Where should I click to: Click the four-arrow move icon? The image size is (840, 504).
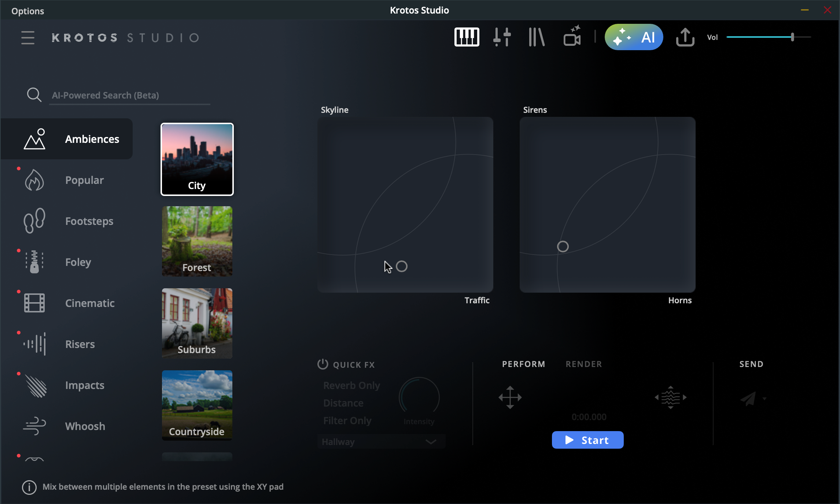coord(510,397)
